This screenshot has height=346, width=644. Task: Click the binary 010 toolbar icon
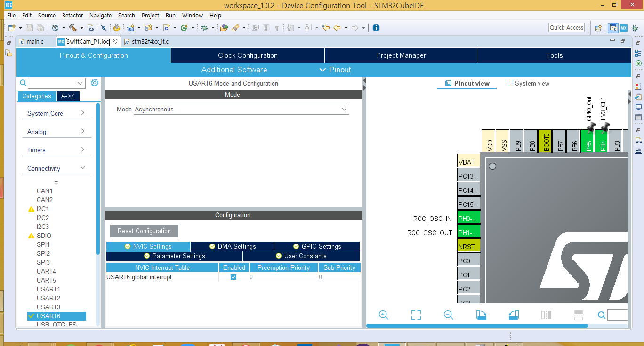pyautogui.click(x=90, y=28)
